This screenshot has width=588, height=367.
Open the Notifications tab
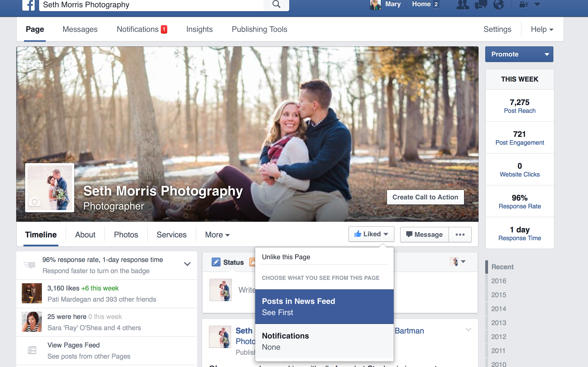coord(138,29)
